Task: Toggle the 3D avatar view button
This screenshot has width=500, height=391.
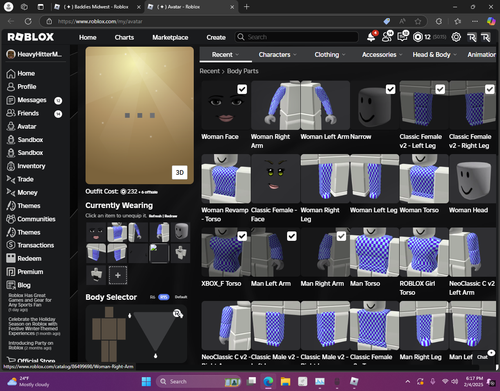Action: (180, 172)
